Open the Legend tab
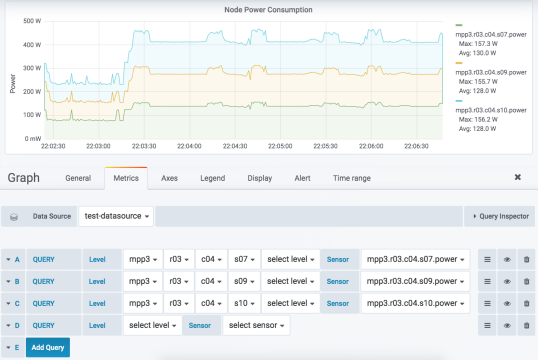 [212, 178]
